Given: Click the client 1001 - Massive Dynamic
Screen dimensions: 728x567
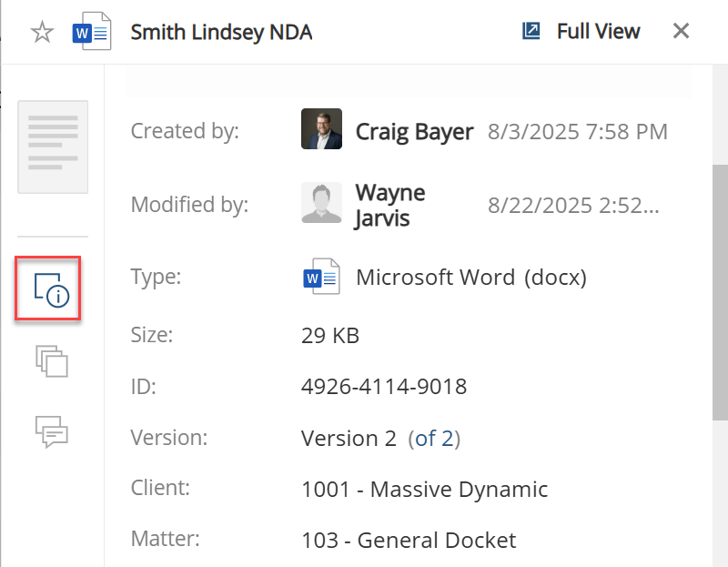Looking at the screenshot, I should pyautogui.click(x=424, y=490).
